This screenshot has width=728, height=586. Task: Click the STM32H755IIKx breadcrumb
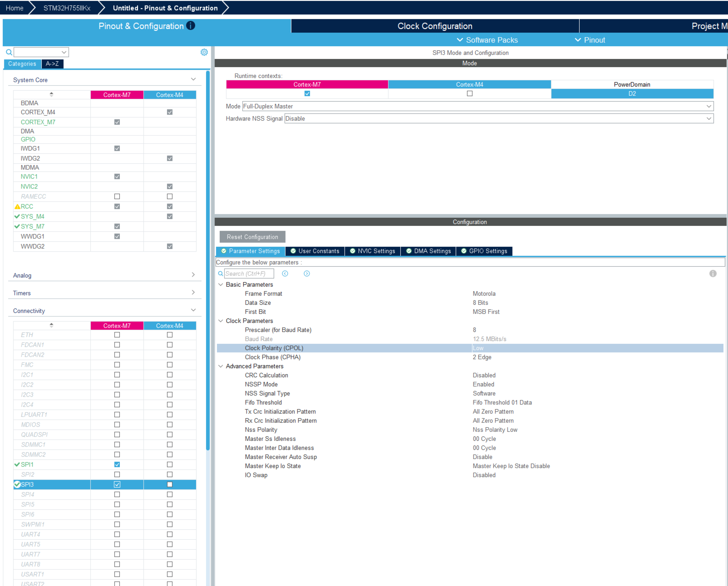[x=67, y=8]
